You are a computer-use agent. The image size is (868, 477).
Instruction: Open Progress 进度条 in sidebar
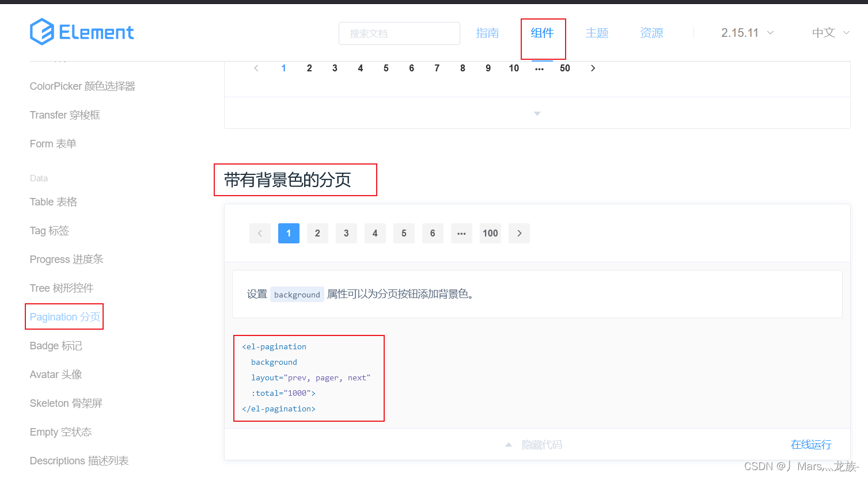pos(67,260)
